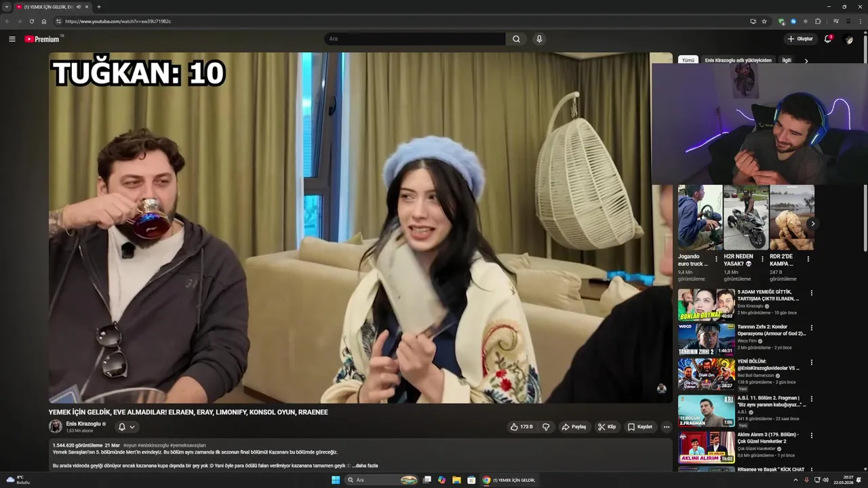Open the weather widget on the taskbar
Screen dimensions: 868x488
(x=18, y=480)
